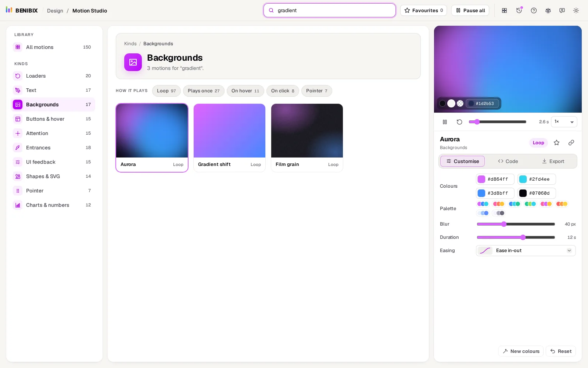Set preview background to black
Image resolution: width=588 pixels, height=368 pixels.
[442, 103]
